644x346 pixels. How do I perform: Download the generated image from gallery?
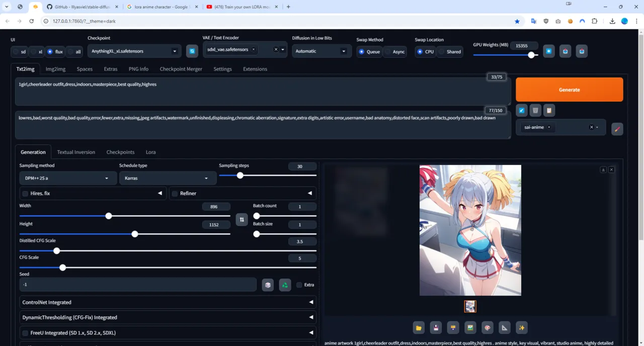603,170
